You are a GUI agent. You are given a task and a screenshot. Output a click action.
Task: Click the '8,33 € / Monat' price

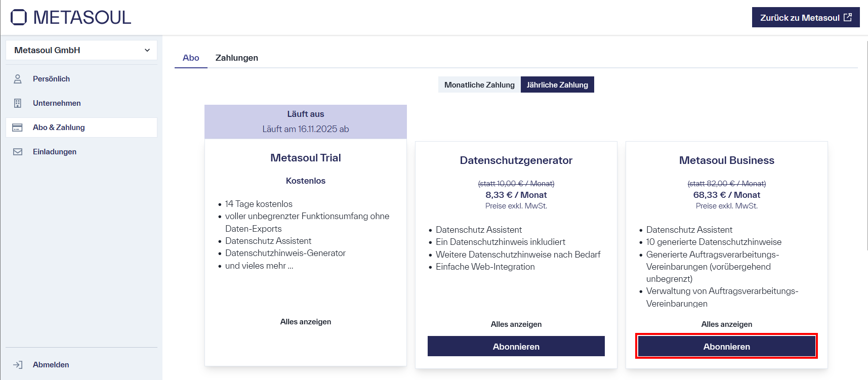tap(516, 195)
